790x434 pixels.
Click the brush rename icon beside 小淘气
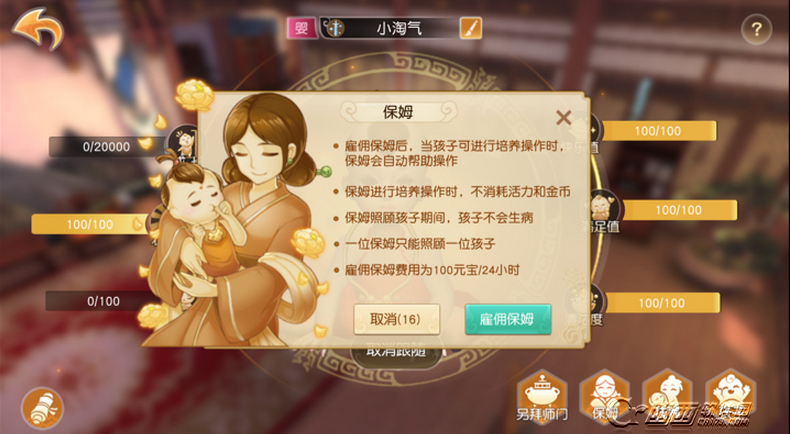pos(471,28)
